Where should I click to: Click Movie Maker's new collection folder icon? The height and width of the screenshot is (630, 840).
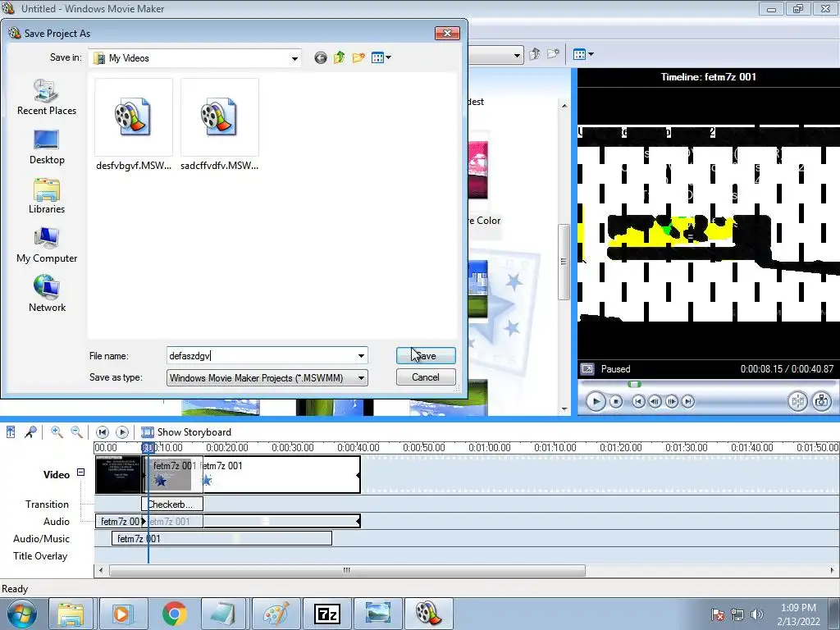pyautogui.click(x=553, y=54)
